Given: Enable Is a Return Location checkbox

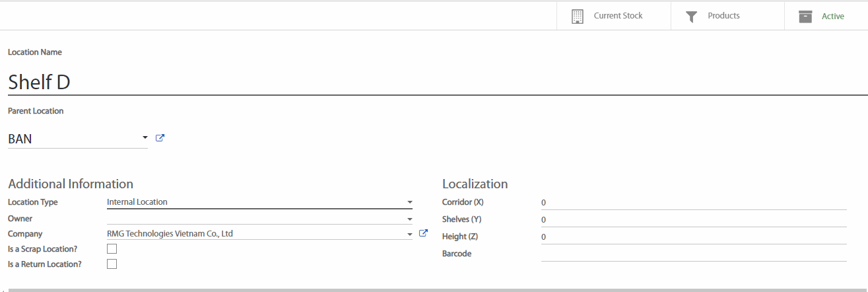Looking at the screenshot, I should [112, 264].
